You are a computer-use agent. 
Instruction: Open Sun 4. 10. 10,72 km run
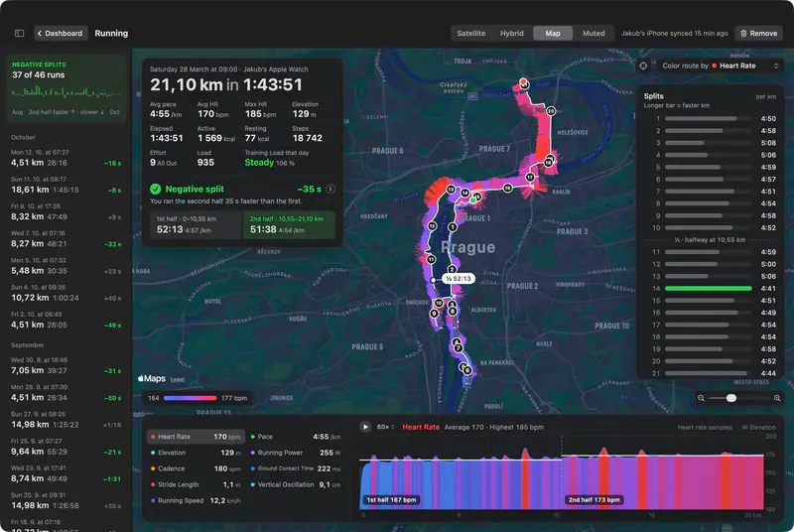point(66,293)
